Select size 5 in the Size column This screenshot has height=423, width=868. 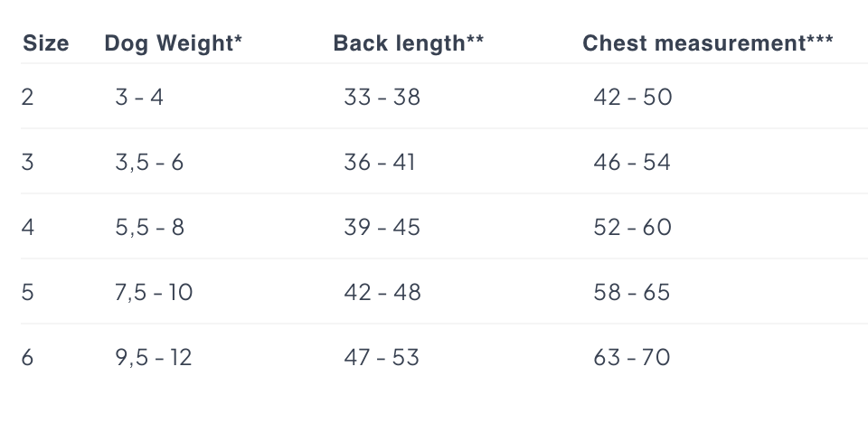(28, 292)
